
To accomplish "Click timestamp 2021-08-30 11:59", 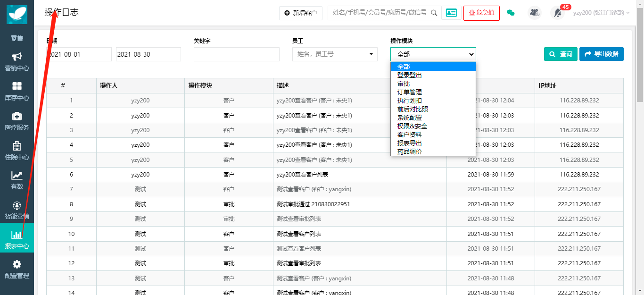I will click(x=491, y=175).
